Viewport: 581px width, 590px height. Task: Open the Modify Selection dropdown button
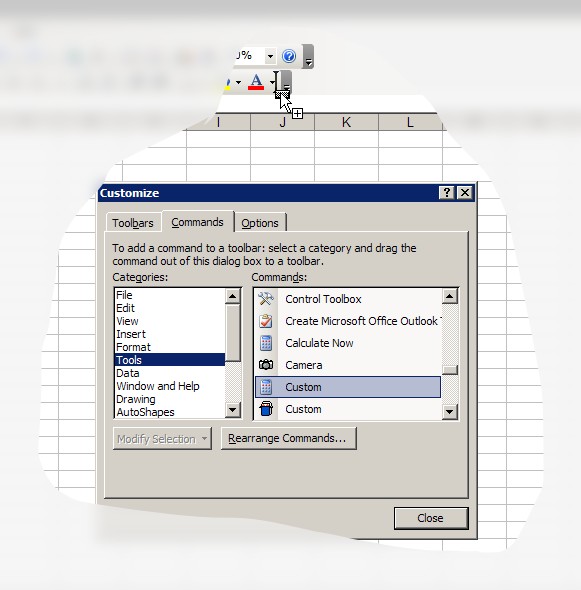pyautogui.click(x=162, y=439)
